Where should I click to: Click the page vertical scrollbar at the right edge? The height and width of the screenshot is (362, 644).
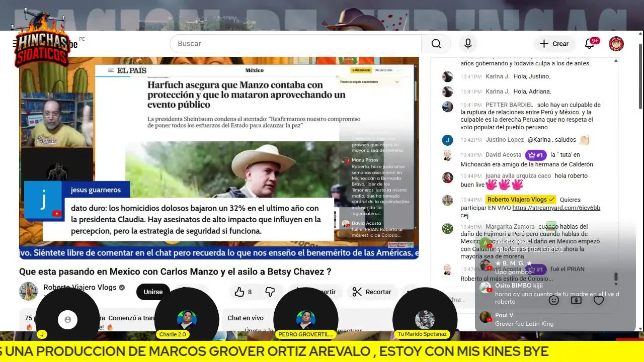click(x=640, y=75)
